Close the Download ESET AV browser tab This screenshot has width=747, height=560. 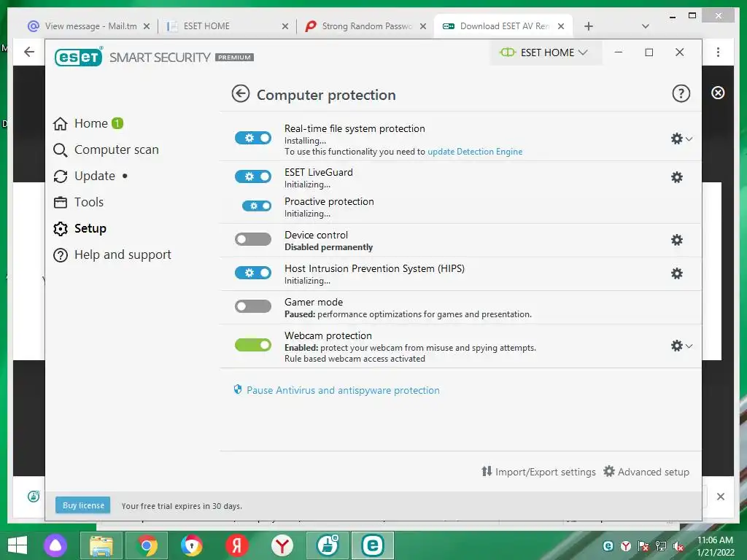pos(561,26)
